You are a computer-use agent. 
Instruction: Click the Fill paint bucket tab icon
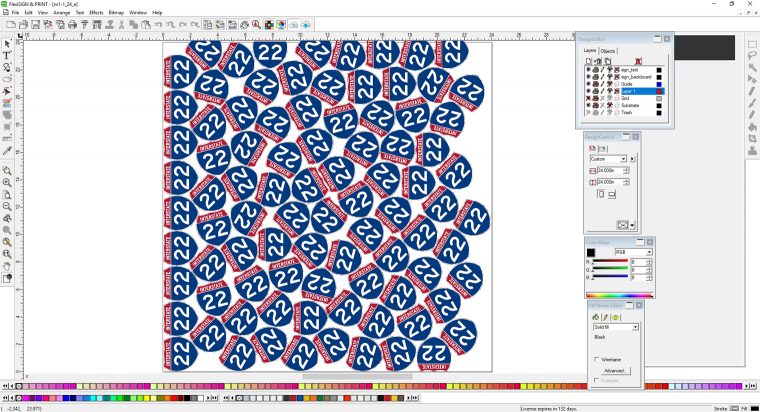coord(596,317)
